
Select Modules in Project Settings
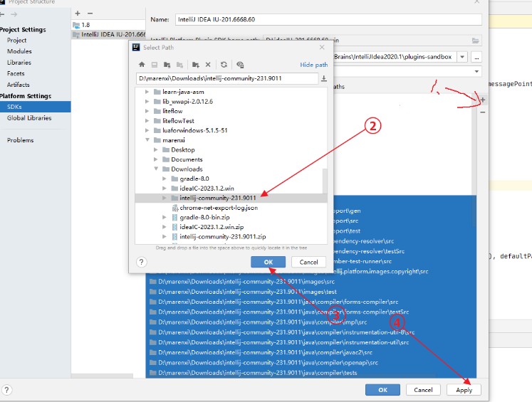point(19,51)
